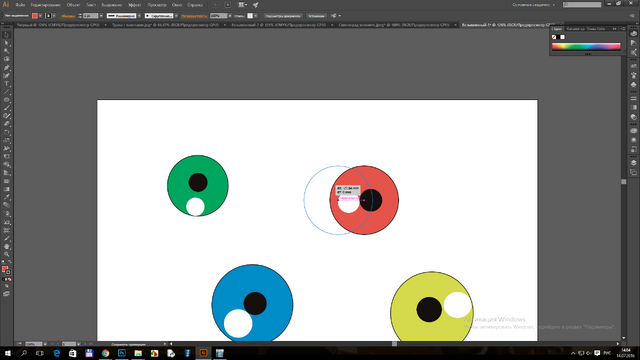Open the Обводка stroke link
The height and width of the screenshot is (360, 640).
click(68, 16)
